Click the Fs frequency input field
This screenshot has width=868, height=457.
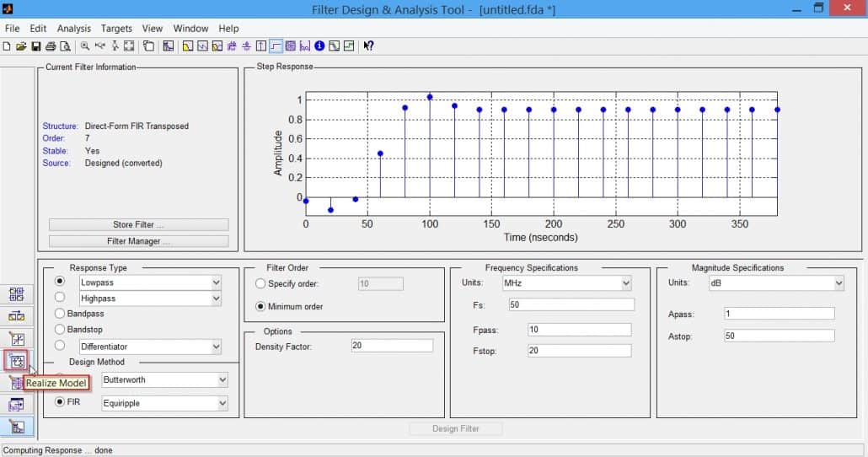tap(571, 304)
